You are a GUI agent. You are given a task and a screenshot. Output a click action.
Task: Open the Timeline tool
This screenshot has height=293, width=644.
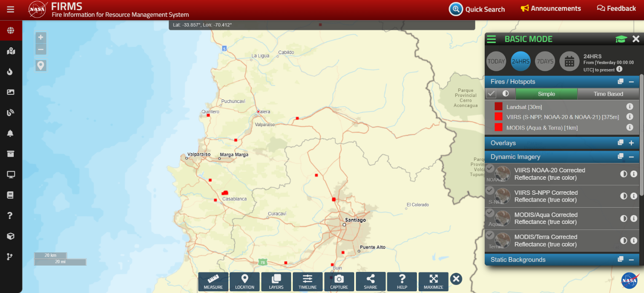point(307,281)
